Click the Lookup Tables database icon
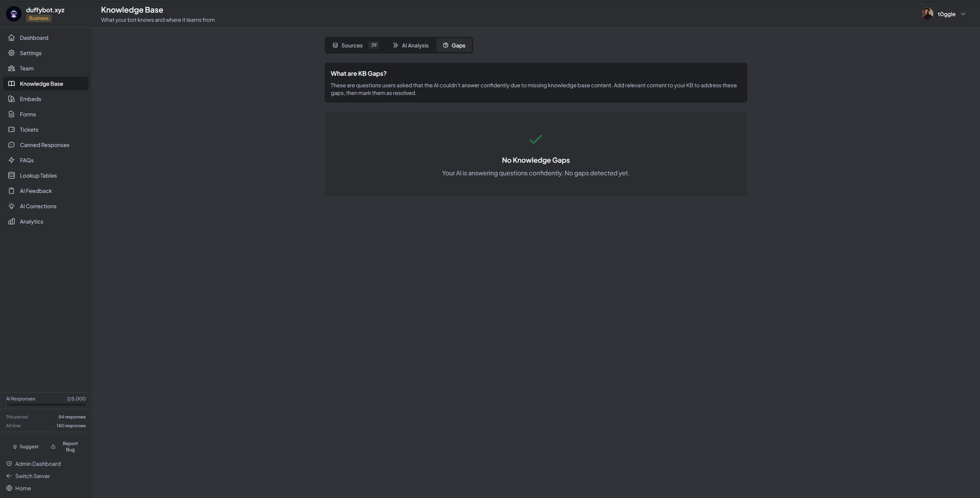Image resolution: width=980 pixels, height=498 pixels. [x=11, y=175]
